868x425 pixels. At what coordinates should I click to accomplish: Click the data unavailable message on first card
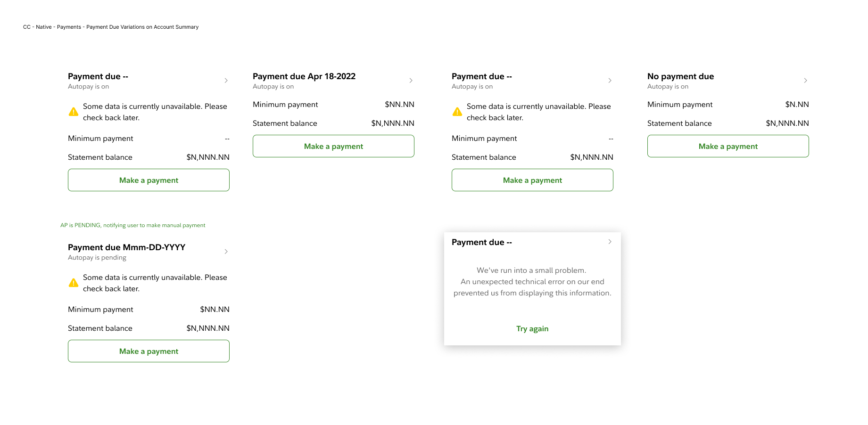pos(155,112)
